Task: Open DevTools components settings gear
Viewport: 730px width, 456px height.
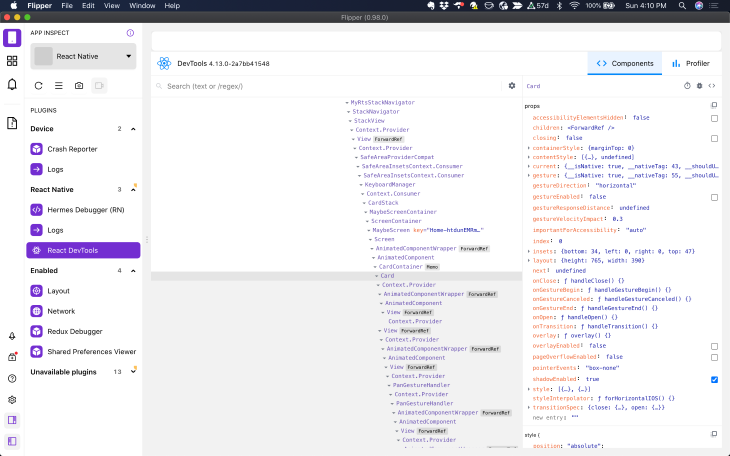Action: (x=512, y=86)
